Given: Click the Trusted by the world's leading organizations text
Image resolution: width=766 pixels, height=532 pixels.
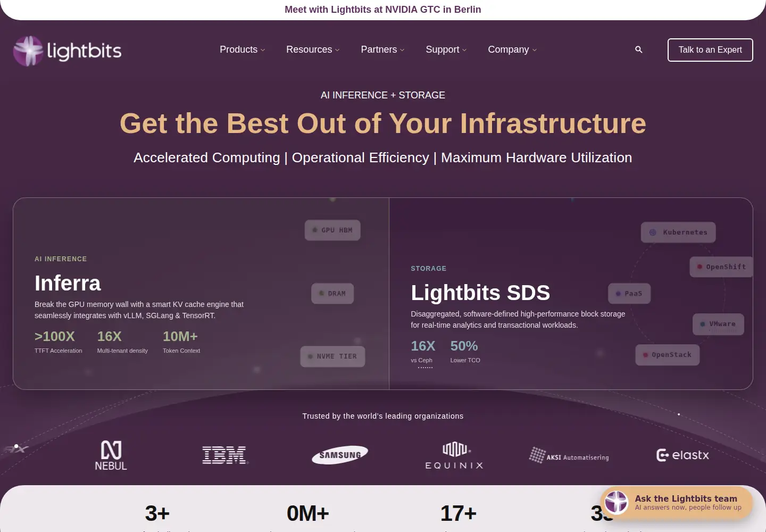Looking at the screenshot, I should (x=383, y=416).
